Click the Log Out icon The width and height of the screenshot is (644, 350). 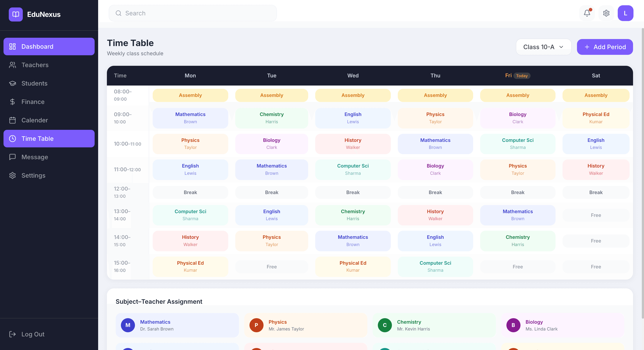[12, 334]
